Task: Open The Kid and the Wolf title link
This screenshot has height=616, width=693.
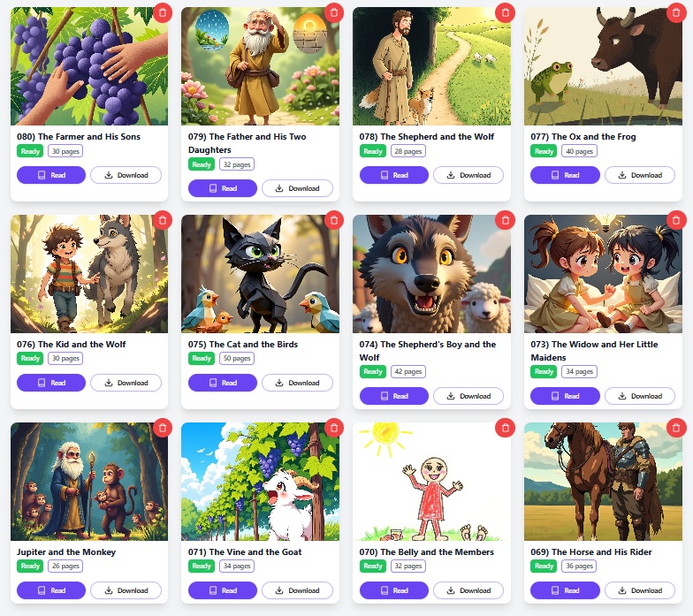Action: point(71,345)
